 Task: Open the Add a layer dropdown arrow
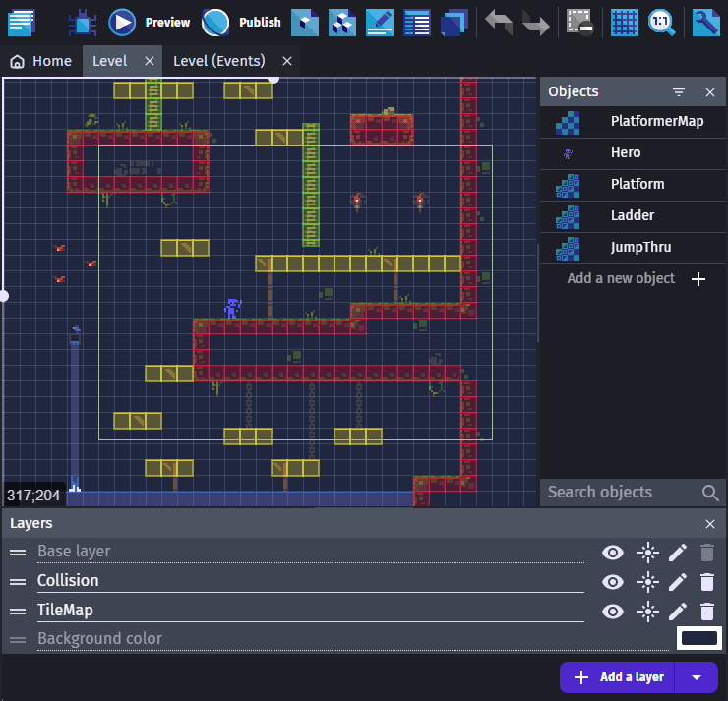coord(698,677)
